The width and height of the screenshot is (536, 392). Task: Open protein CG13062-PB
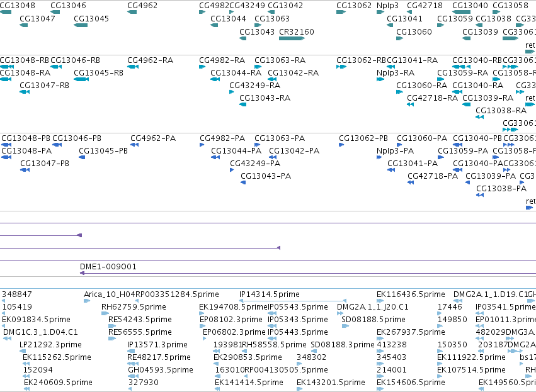pos(363,138)
